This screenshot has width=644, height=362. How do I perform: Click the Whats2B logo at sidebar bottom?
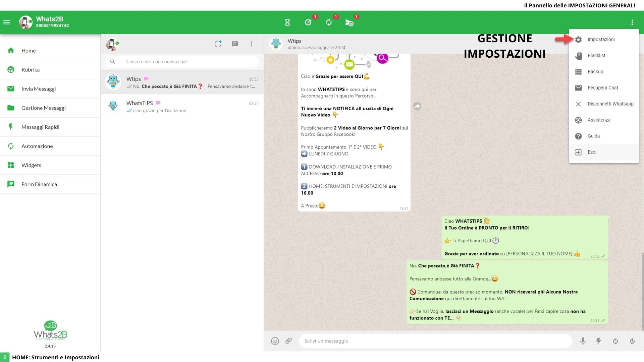point(50,330)
